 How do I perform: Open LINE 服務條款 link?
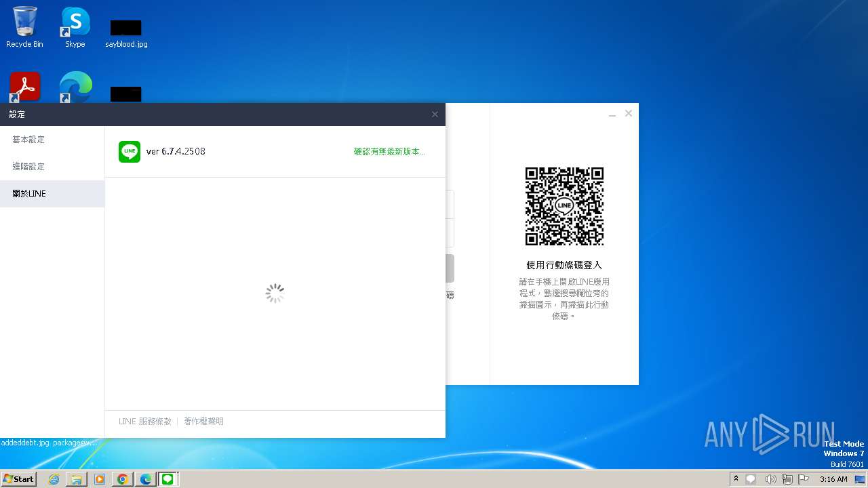tap(145, 422)
